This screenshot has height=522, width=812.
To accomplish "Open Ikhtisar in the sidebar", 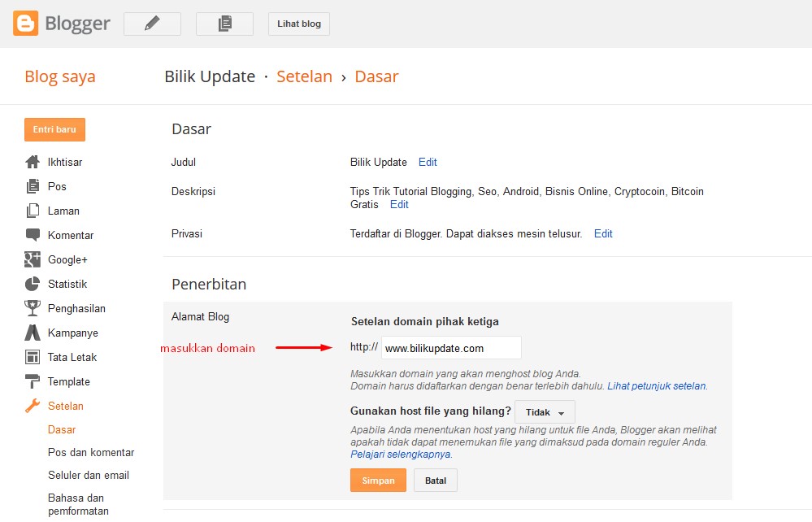I will tap(65, 162).
